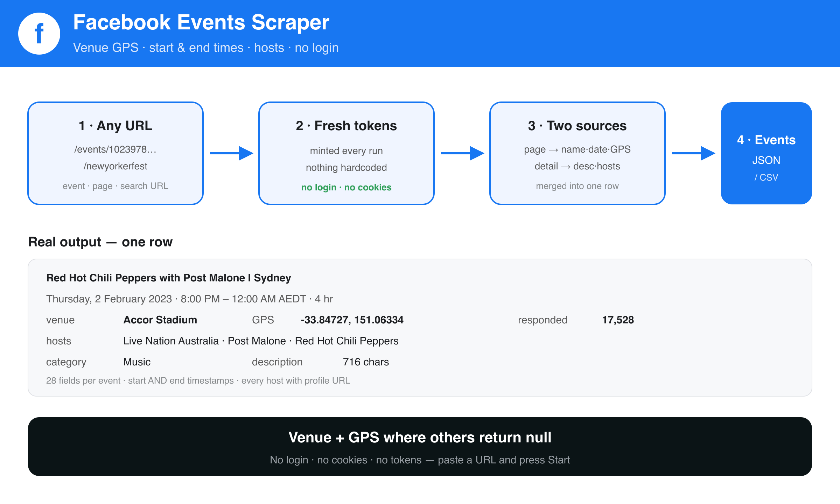
Task: Open the '1 · Any URL' step card
Action: (115, 153)
